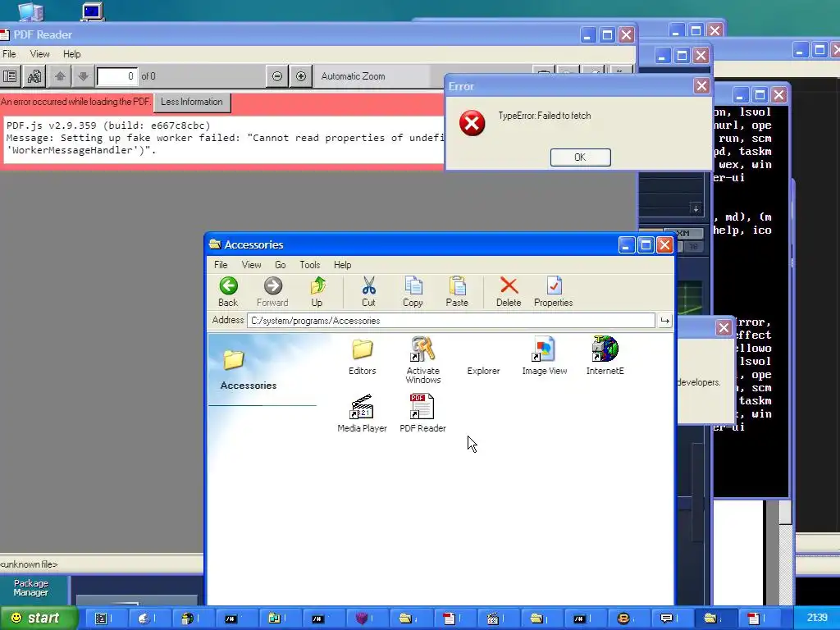This screenshot has height=630, width=840.
Task: Open the File menu in PDF Reader
Action: coord(9,54)
